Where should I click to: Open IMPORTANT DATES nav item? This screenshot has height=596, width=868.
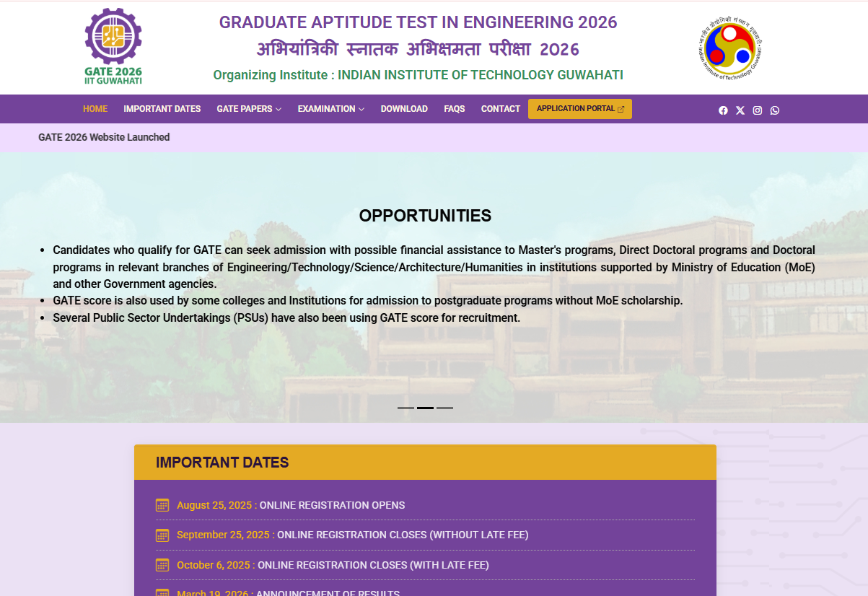(x=162, y=109)
